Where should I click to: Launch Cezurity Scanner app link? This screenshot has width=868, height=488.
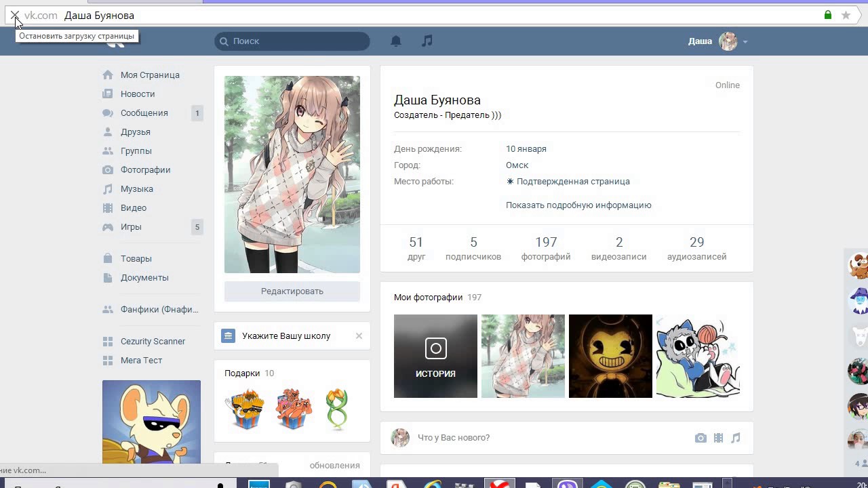tap(153, 341)
